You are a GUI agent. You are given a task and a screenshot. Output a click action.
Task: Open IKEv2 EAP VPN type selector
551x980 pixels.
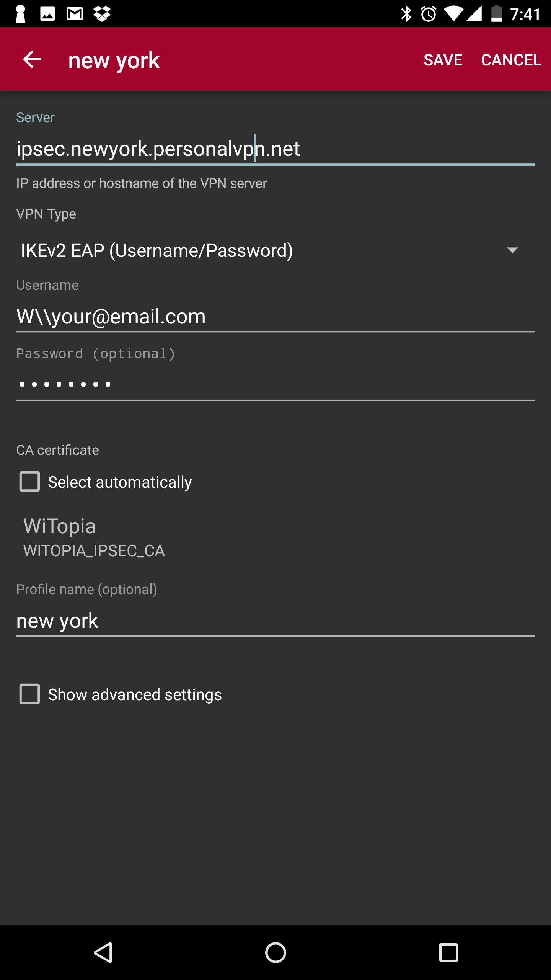(157, 250)
